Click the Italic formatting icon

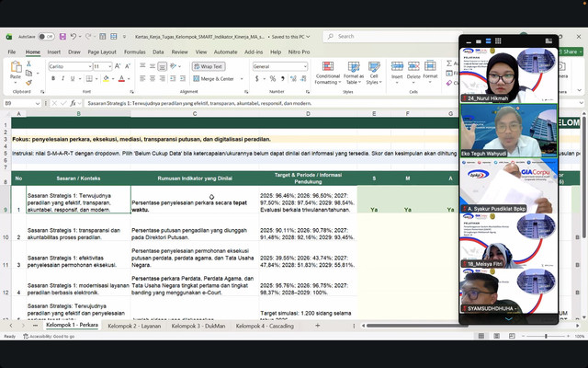point(62,78)
